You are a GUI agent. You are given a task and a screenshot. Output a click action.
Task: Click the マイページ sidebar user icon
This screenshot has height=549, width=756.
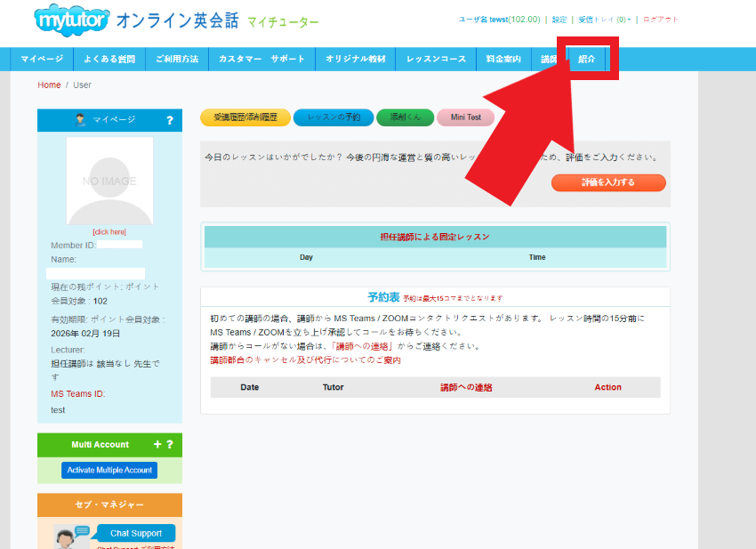[81, 119]
